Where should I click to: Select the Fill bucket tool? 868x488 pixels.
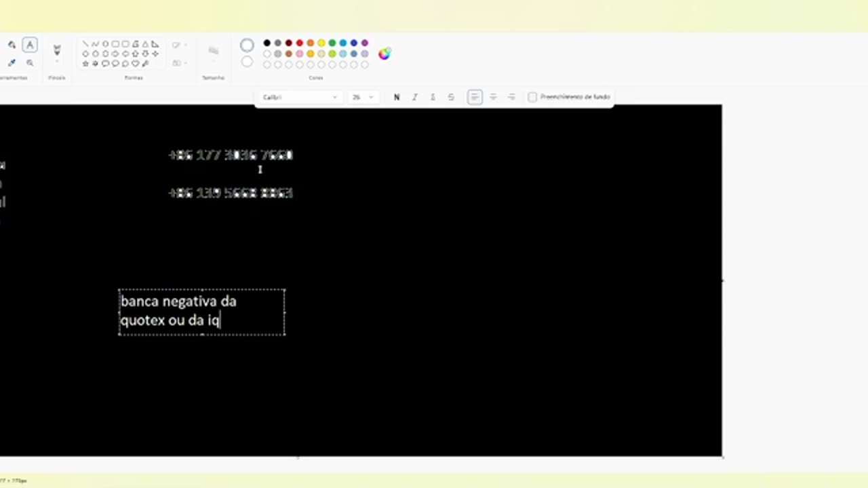point(12,45)
